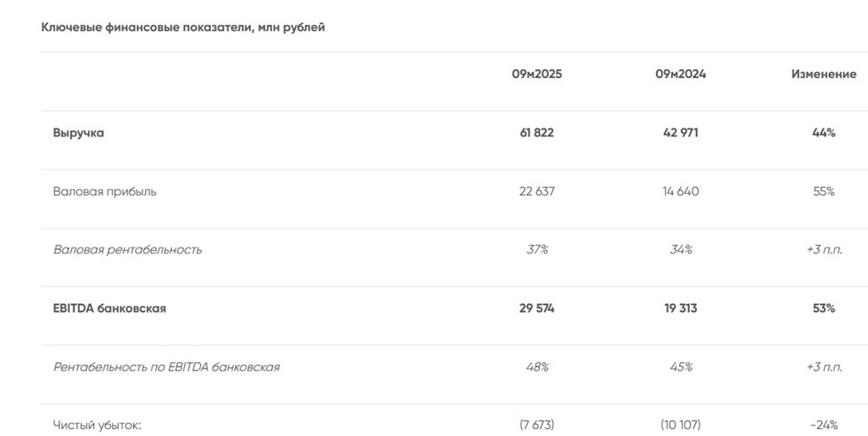
Task: Click the table title about key financial indicators
Action: (x=183, y=28)
